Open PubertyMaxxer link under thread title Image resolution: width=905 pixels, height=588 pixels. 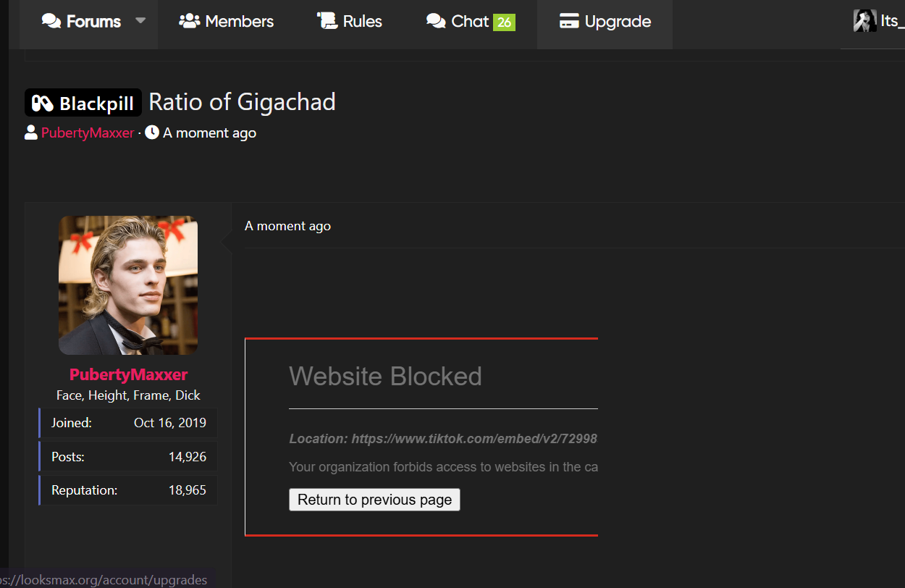click(88, 133)
